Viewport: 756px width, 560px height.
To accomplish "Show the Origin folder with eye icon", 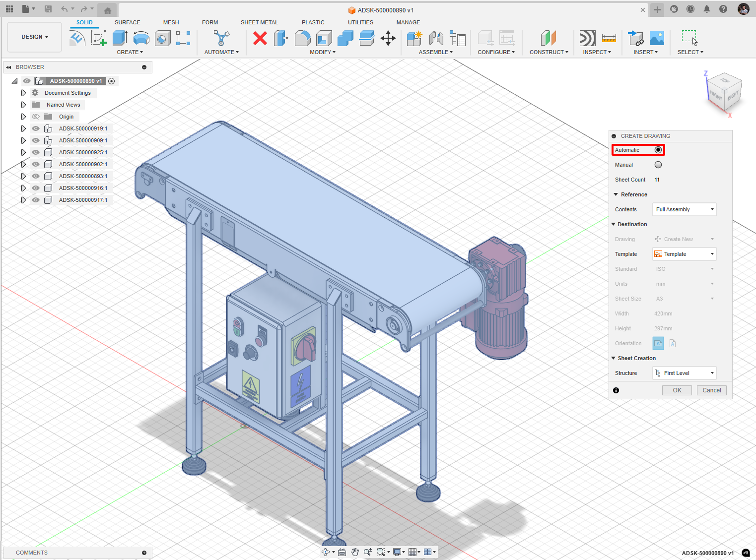I will 36,117.
